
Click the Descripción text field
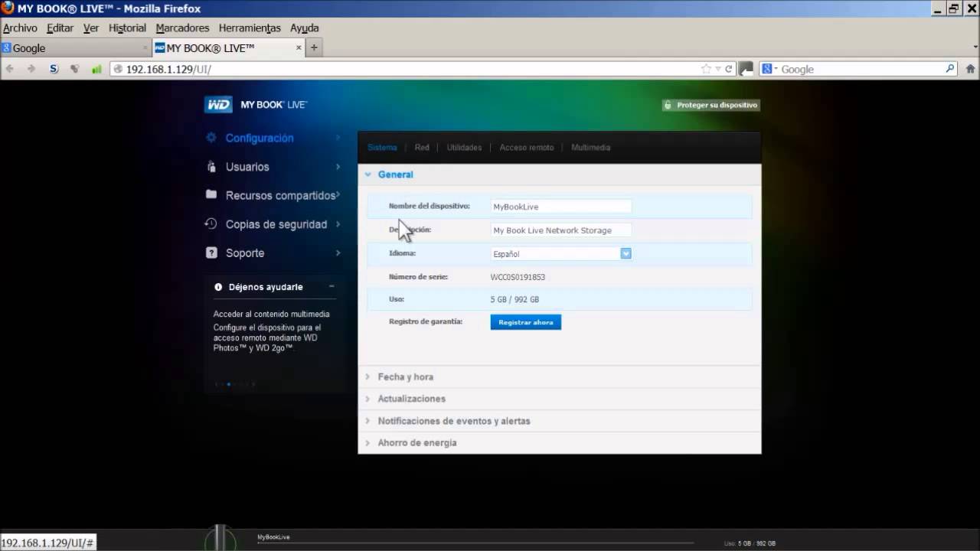tap(561, 230)
